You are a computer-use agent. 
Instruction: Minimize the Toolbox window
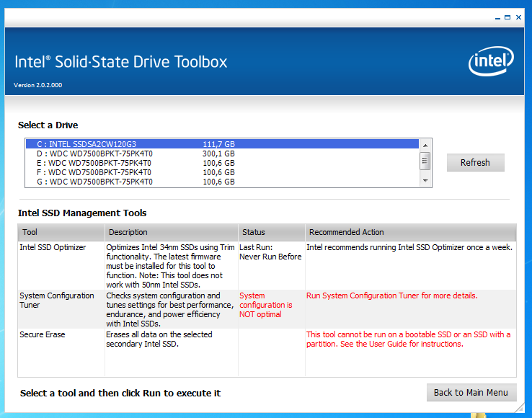coord(497,17)
